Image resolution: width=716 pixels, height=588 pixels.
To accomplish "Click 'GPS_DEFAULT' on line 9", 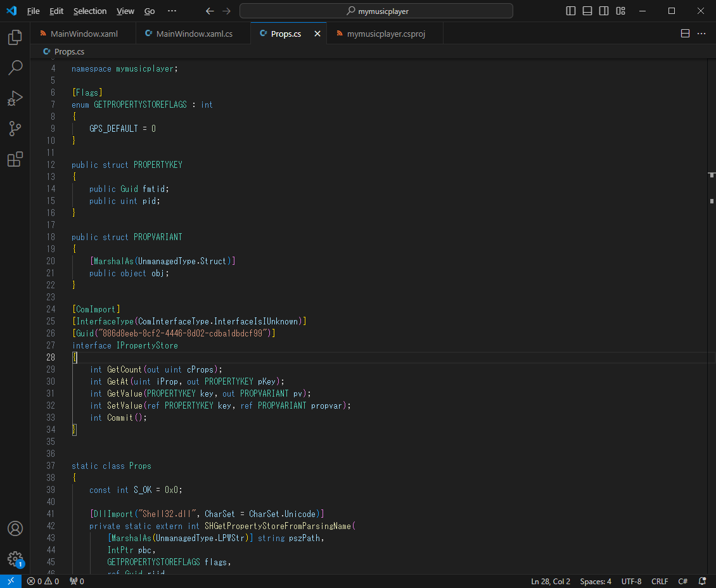I will pos(113,129).
